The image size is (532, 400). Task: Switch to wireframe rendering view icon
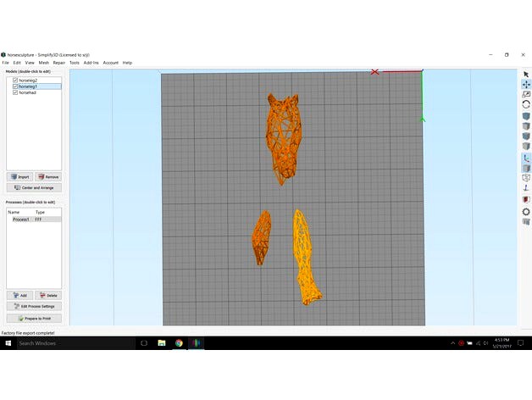pyautogui.click(x=526, y=178)
